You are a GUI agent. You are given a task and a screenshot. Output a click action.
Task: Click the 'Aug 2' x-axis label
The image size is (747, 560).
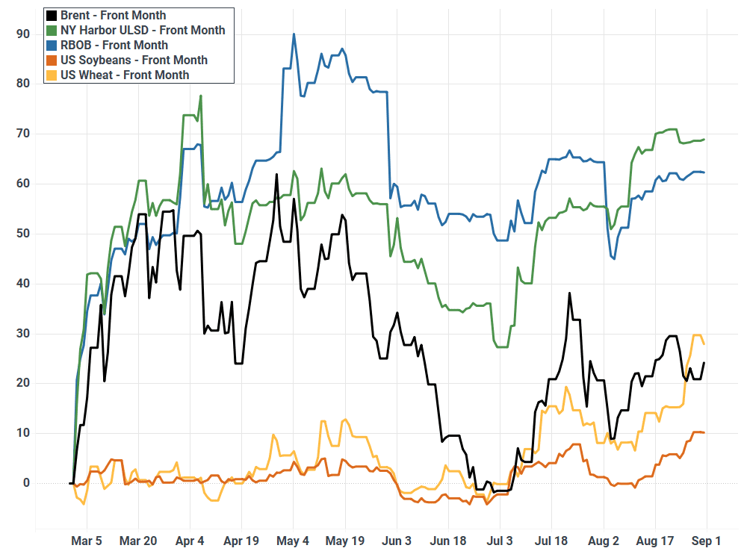tap(604, 541)
